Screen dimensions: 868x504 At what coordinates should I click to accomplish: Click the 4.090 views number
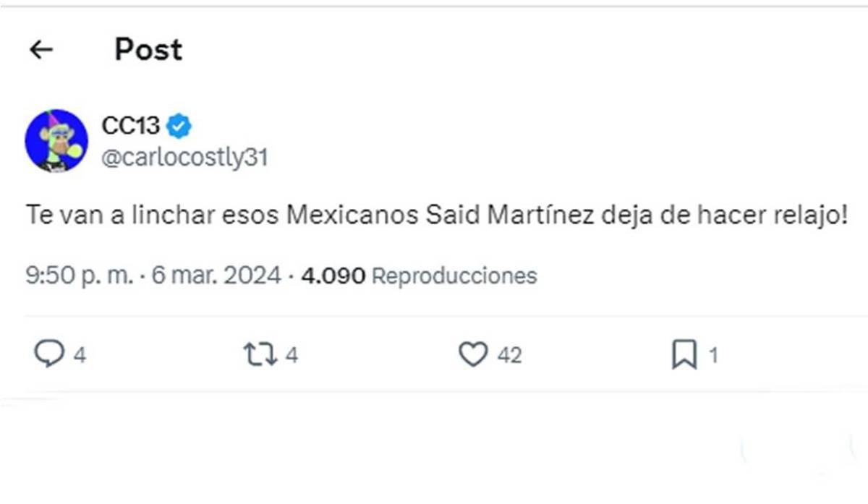click(334, 276)
